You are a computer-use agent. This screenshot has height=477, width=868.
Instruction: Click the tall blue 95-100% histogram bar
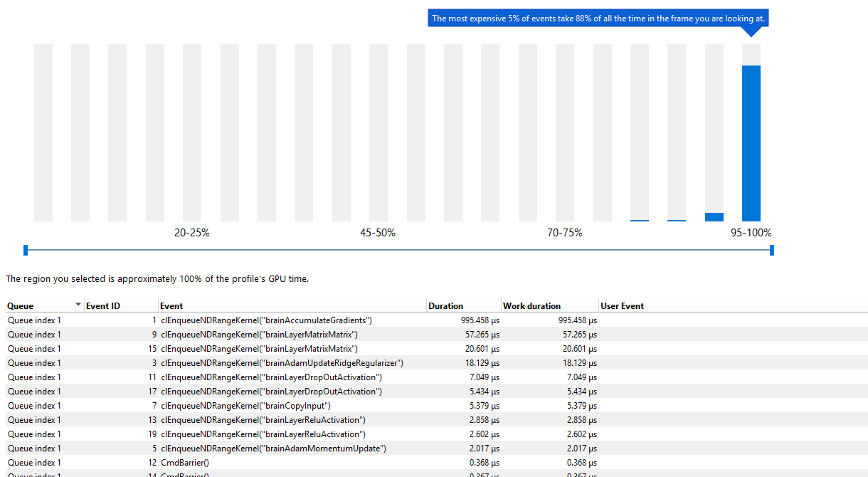click(751, 142)
